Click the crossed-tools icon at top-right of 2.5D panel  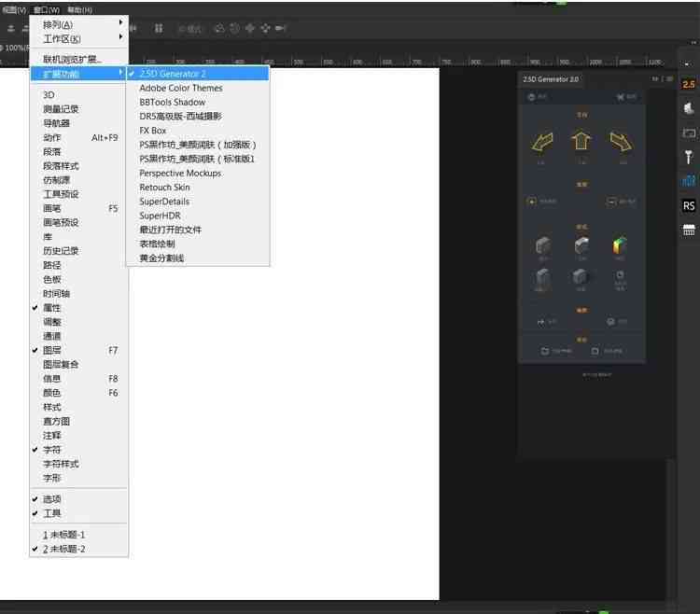pyautogui.click(x=620, y=97)
